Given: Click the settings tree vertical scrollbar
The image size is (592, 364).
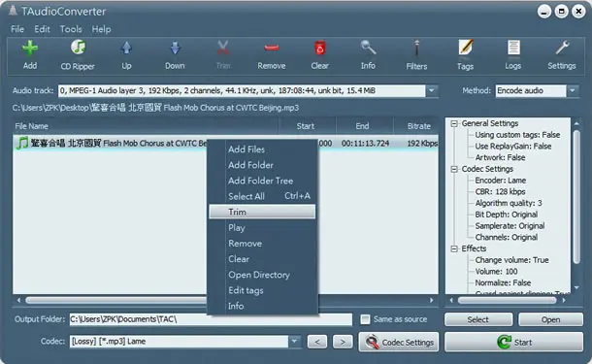Looking at the screenshot, I should [x=576, y=197].
